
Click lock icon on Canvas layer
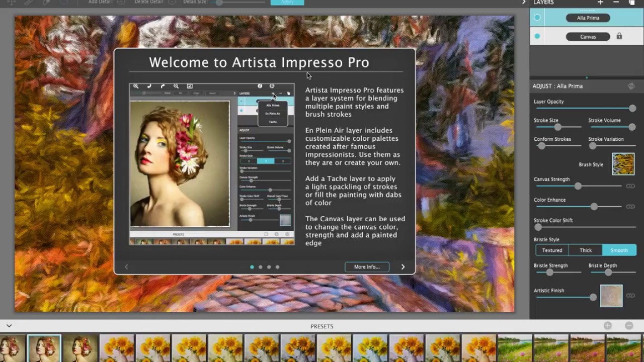[x=619, y=36]
